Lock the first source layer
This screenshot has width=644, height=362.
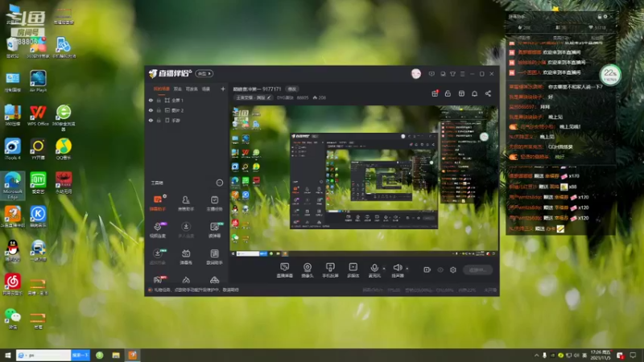pyautogui.click(x=159, y=100)
